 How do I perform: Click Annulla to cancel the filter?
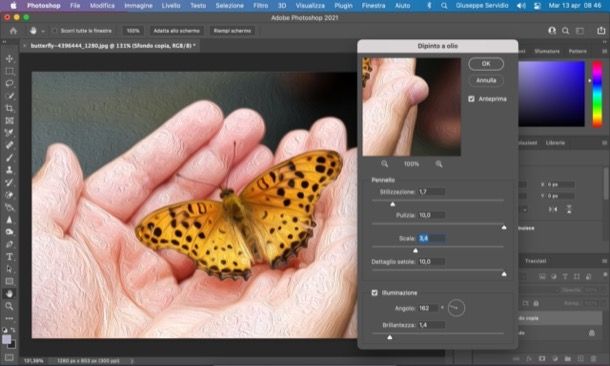(x=486, y=81)
